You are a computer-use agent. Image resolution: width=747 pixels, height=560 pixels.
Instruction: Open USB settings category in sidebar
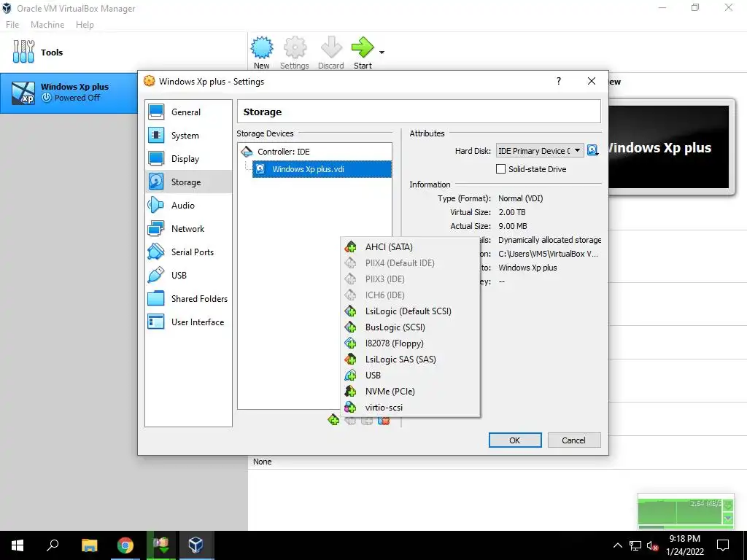point(189,275)
